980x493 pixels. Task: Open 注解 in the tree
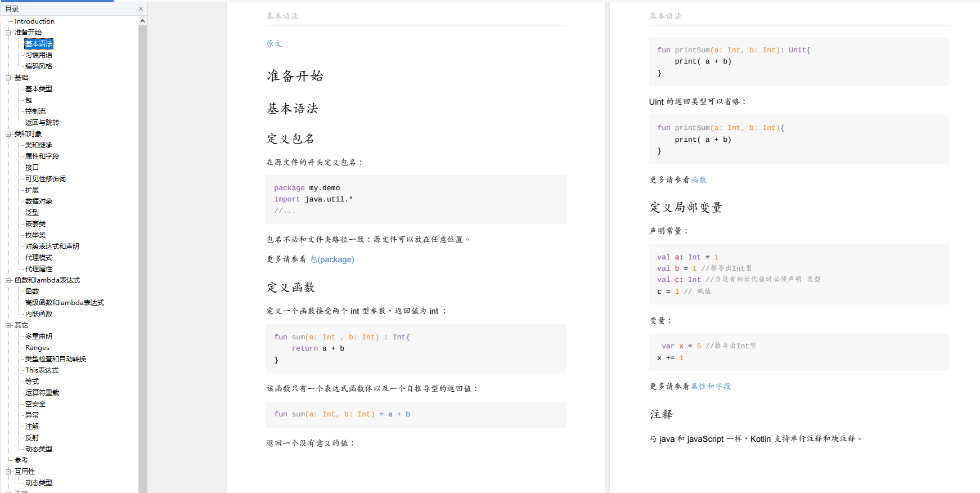pos(32,427)
